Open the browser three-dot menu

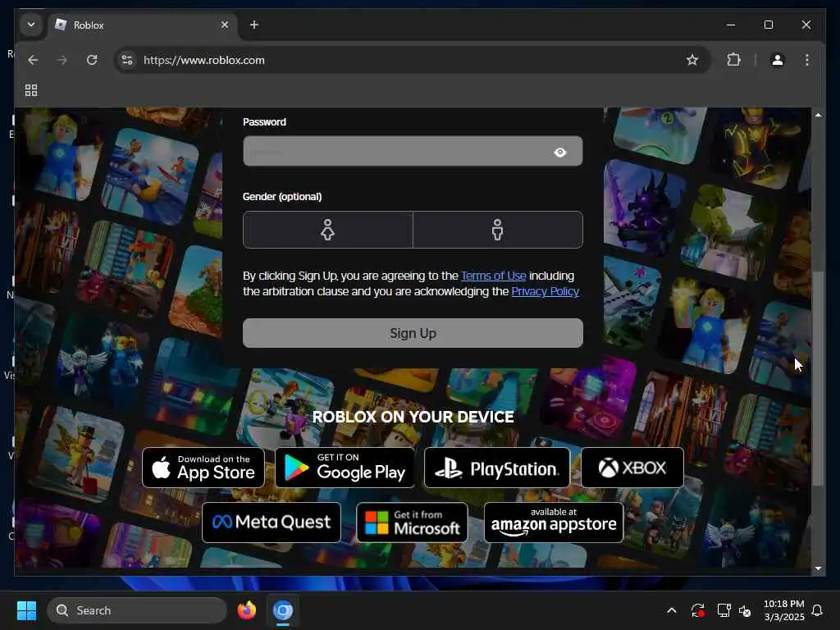(x=807, y=60)
